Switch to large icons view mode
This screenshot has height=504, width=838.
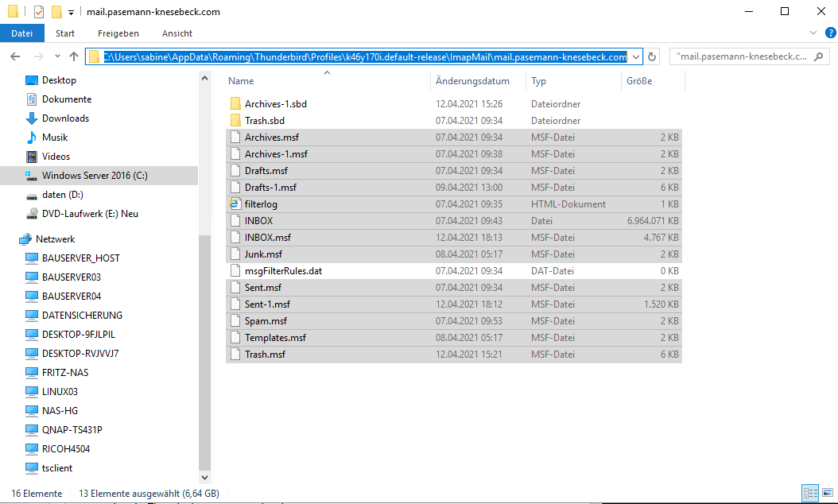pyautogui.click(x=826, y=494)
